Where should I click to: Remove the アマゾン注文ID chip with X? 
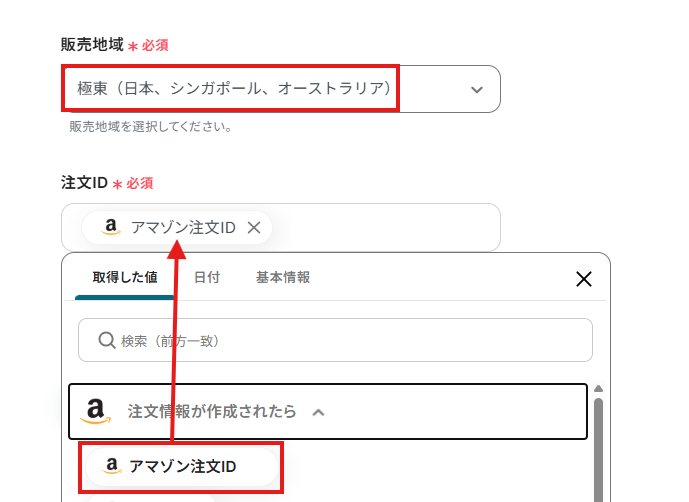254,228
